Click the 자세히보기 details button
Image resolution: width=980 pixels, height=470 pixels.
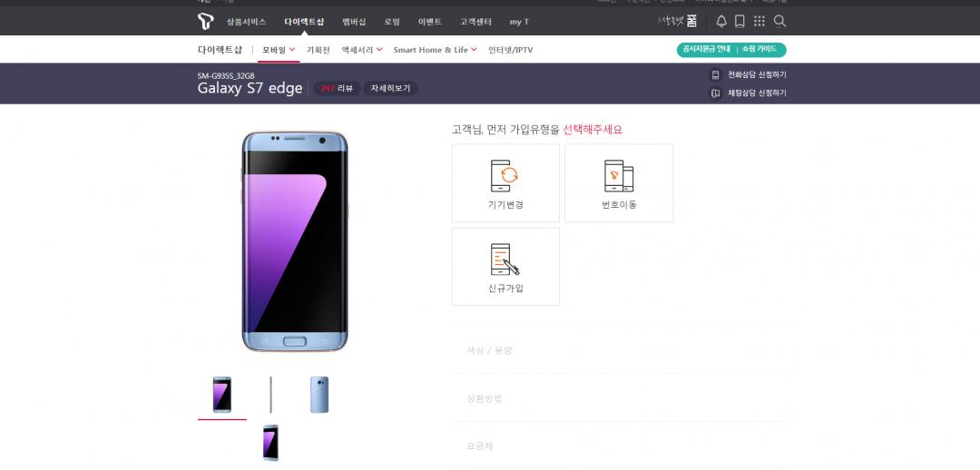pyautogui.click(x=390, y=88)
